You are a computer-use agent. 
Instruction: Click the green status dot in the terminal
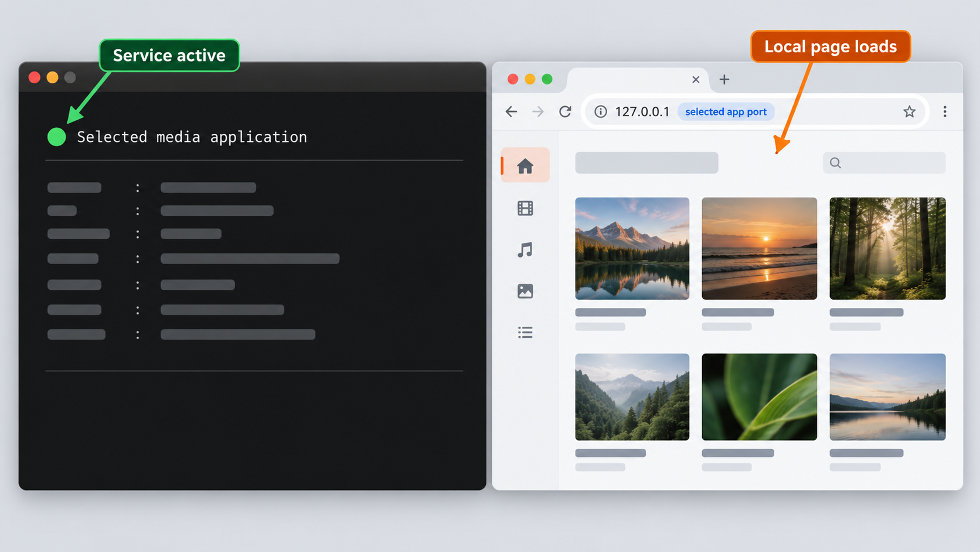[x=57, y=137]
